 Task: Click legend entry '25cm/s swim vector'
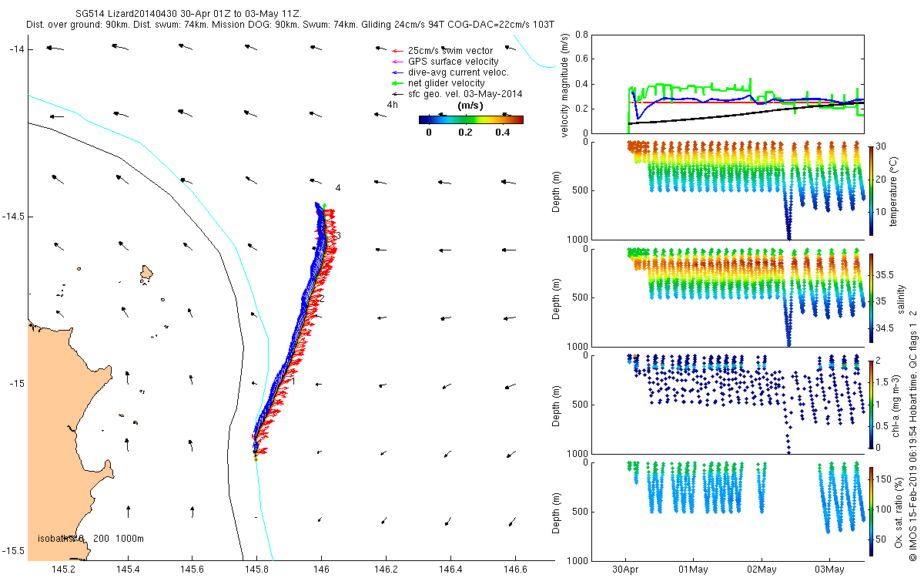click(x=450, y=50)
